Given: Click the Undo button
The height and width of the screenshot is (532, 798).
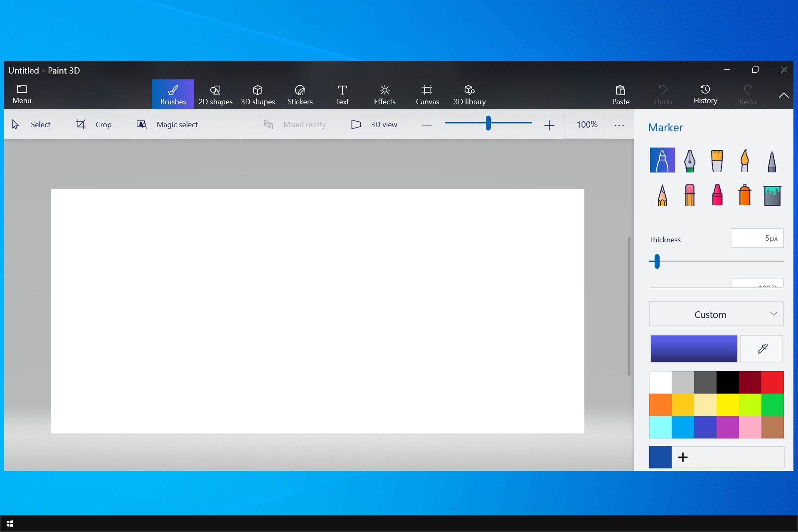Looking at the screenshot, I should coord(663,95).
